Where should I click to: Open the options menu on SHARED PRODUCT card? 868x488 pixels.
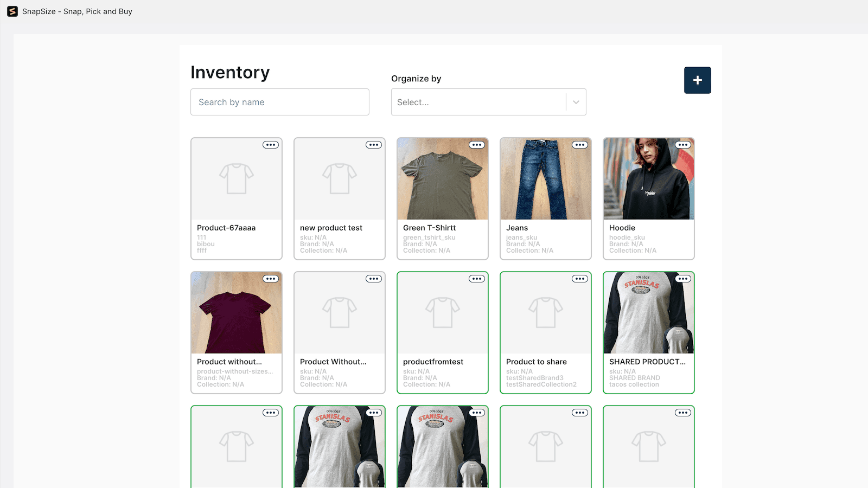pyautogui.click(x=683, y=278)
